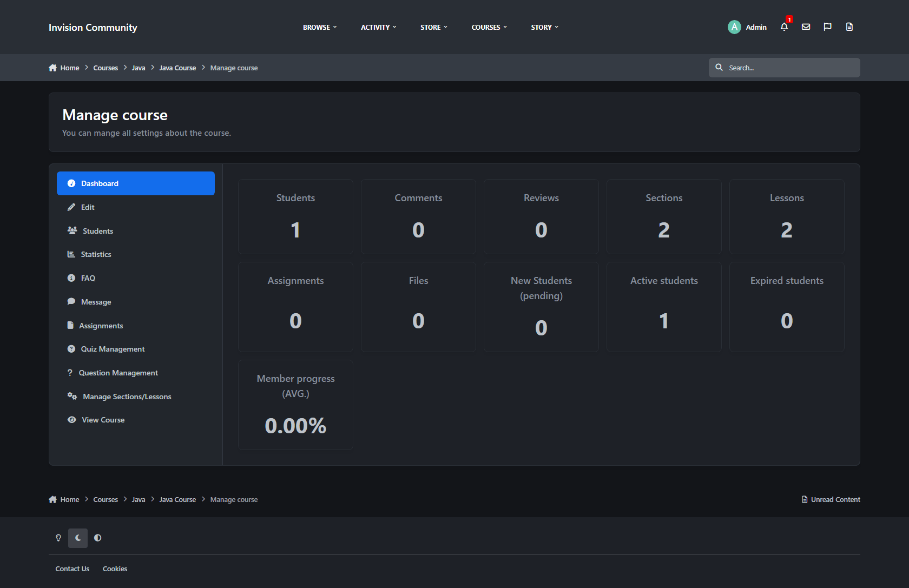The width and height of the screenshot is (909, 588).
Task: Click the Students group icon in sidebar
Action: [72, 230]
